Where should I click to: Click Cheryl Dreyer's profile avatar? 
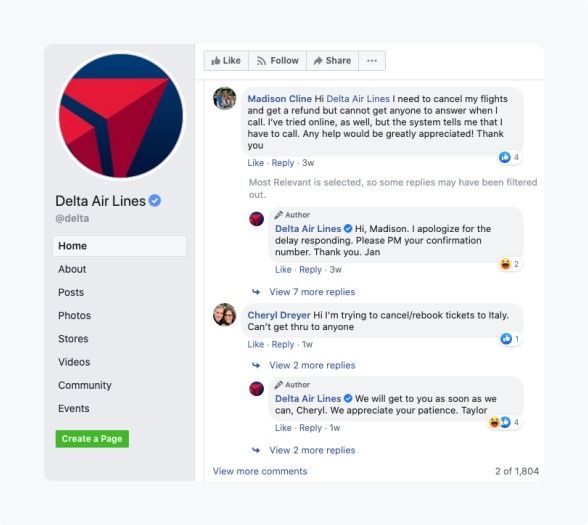click(225, 315)
